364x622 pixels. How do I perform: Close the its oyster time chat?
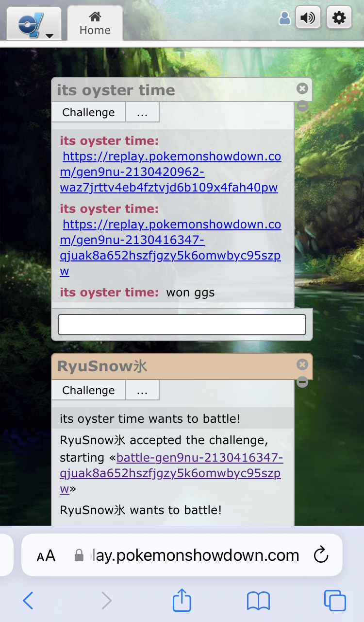tap(302, 88)
